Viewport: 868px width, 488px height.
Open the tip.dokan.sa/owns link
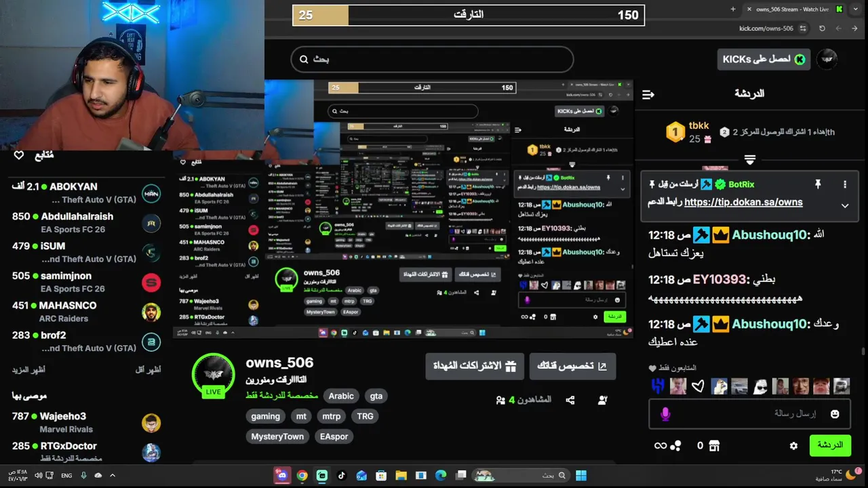coord(743,202)
